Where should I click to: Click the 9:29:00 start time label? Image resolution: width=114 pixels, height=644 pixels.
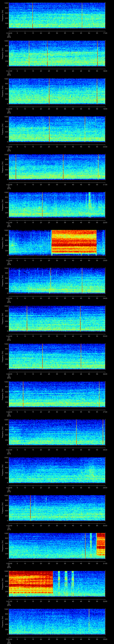pyautogui.click(x=9, y=525)
